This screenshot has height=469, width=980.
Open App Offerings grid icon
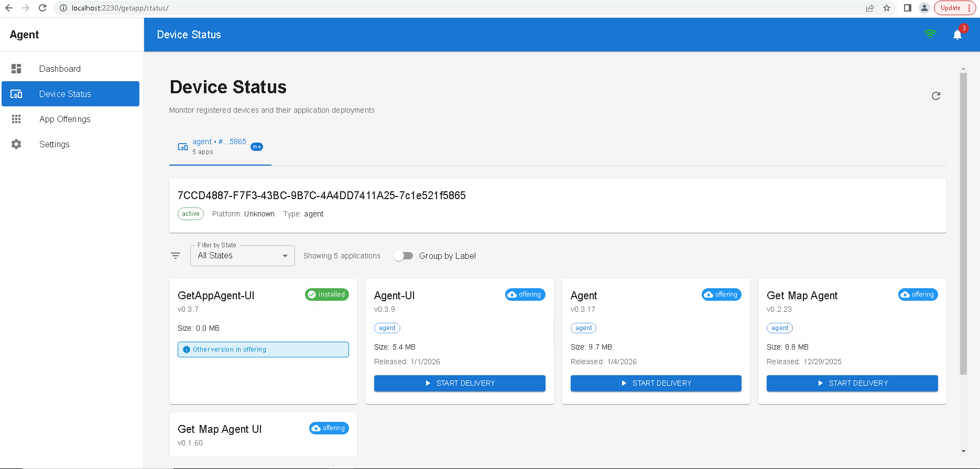pyautogui.click(x=16, y=119)
